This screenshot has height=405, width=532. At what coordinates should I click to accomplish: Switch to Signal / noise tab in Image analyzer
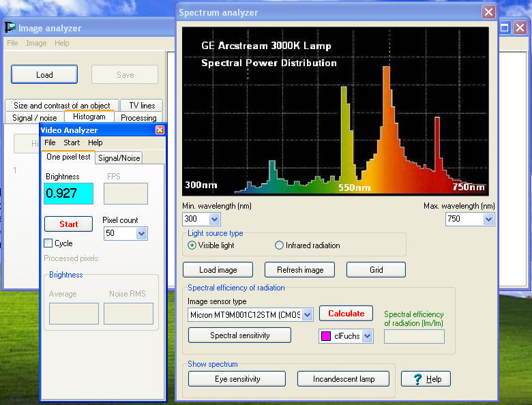[x=35, y=118]
